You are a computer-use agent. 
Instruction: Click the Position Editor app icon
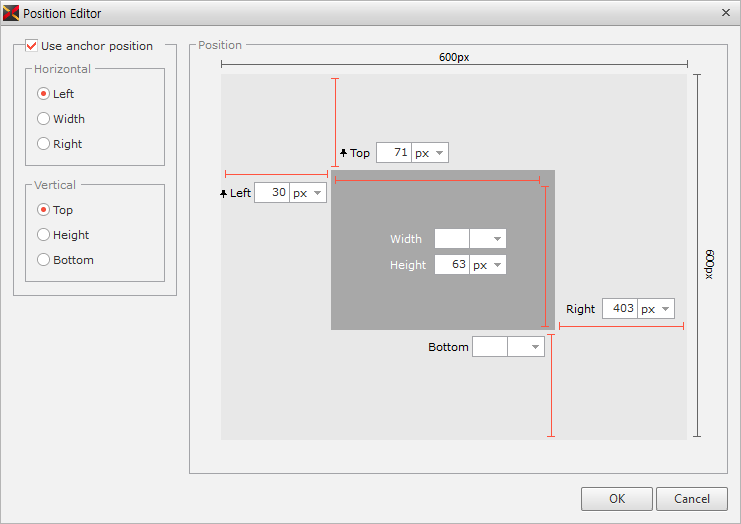tap(11, 14)
